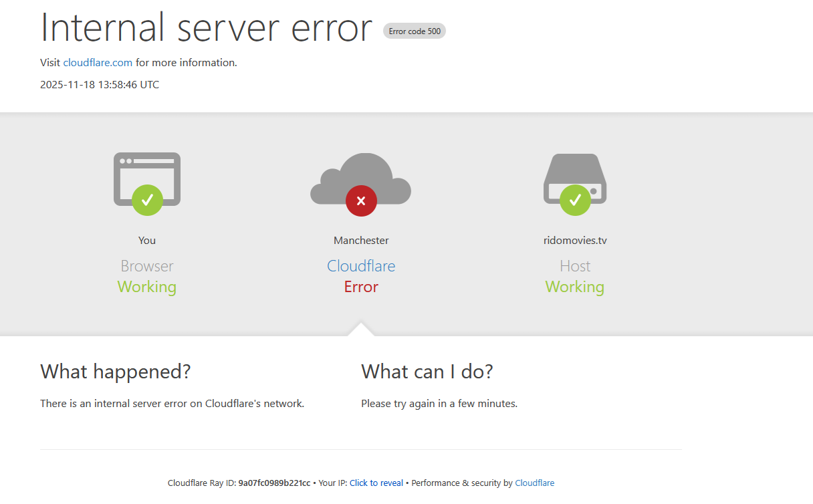813x504 pixels.
Task: Open the Cloudflare link under Manchester
Action: tap(361, 266)
